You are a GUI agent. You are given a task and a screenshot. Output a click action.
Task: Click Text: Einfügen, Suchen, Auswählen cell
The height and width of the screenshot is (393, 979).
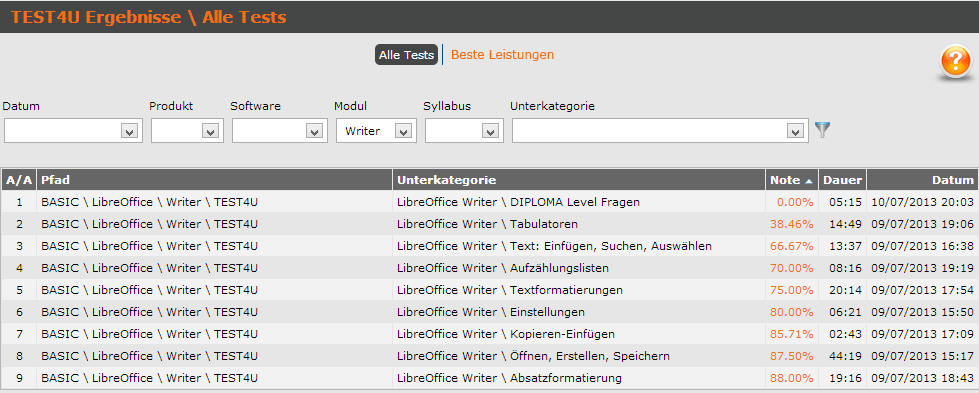pyautogui.click(x=579, y=246)
